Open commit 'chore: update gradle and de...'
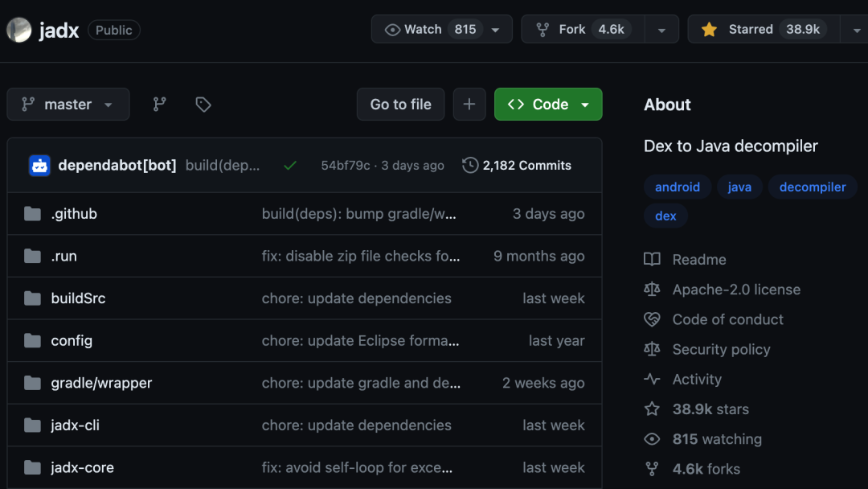868x489 pixels. pos(361,383)
